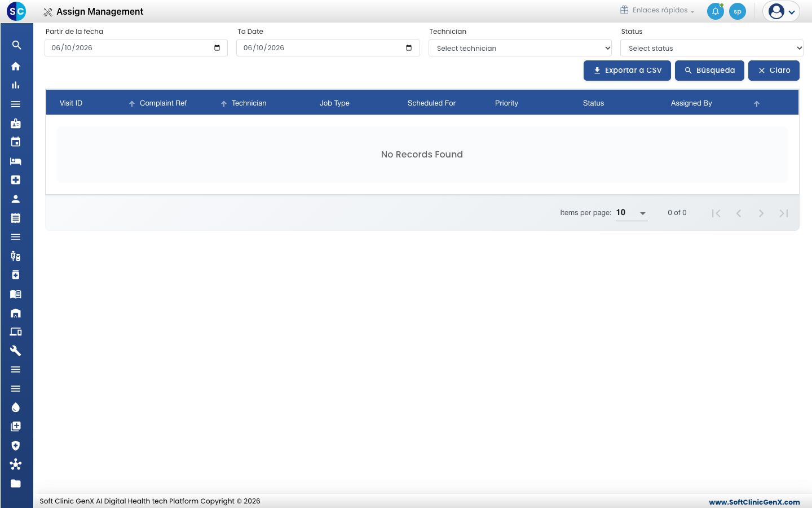Click the sort arrow after Assigned By
The width and height of the screenshot is (812, 508).
757,104
